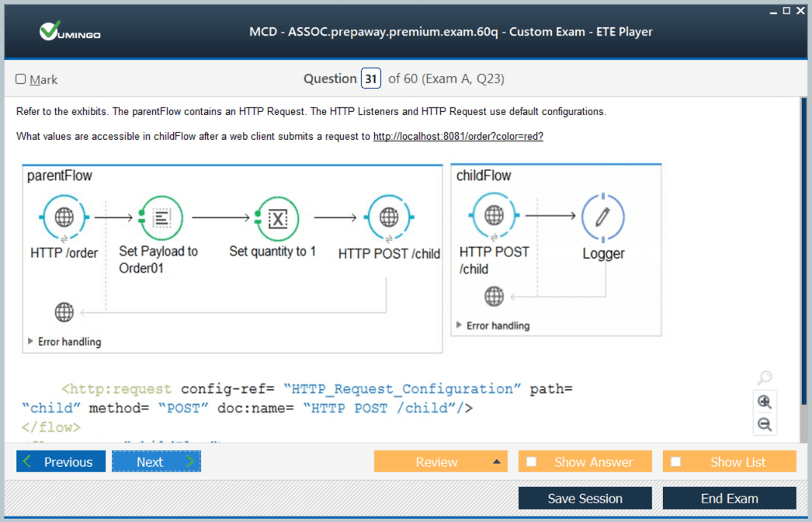The image size is (812, 522).
Task: Click the "Set Payload to Order01" label
Action: [158, 259]
